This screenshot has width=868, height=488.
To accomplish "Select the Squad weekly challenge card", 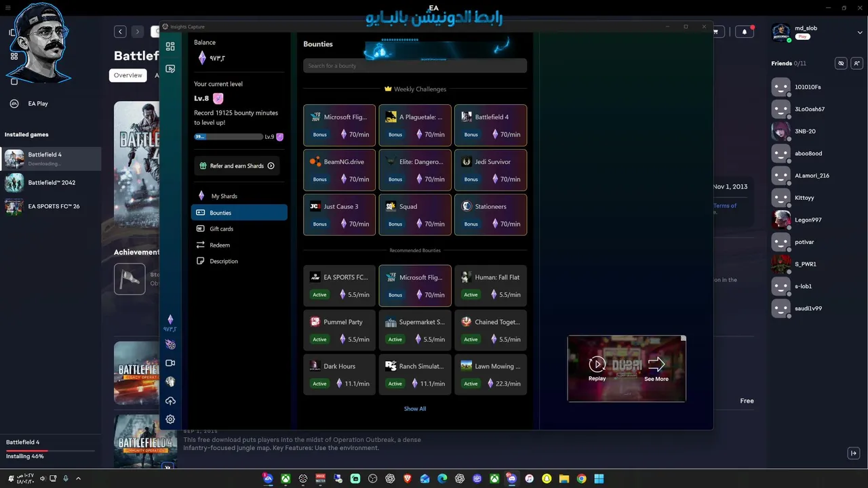I will [x=415, y=215].
